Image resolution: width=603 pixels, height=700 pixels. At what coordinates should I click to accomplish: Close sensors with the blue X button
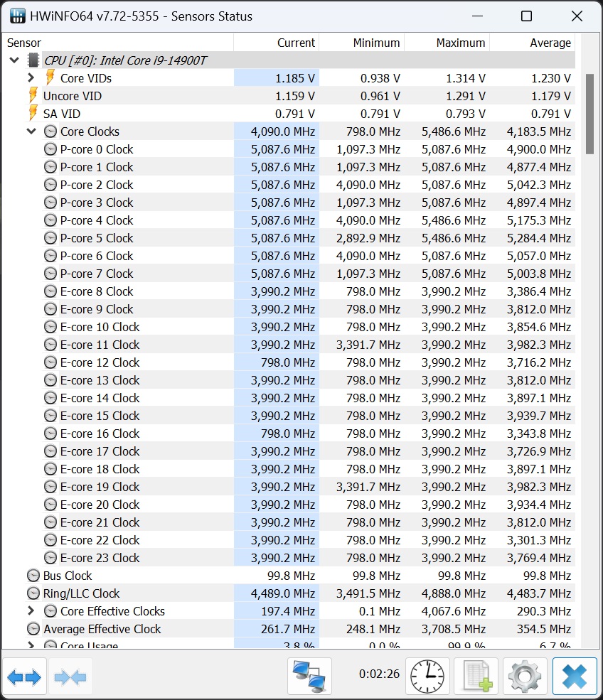click(x=575, y=677)
